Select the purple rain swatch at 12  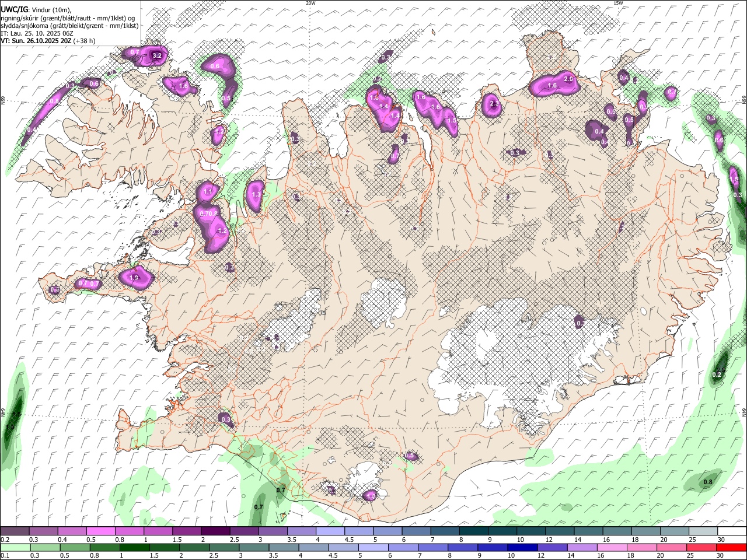coord(552,547)
